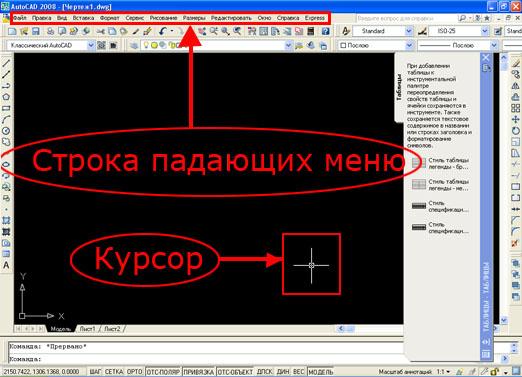Toggle ВЕС lineweight display

coord(298,372)
